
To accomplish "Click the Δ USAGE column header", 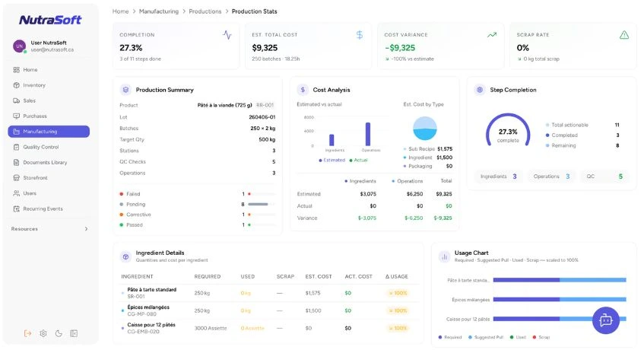I will point(397,276).
